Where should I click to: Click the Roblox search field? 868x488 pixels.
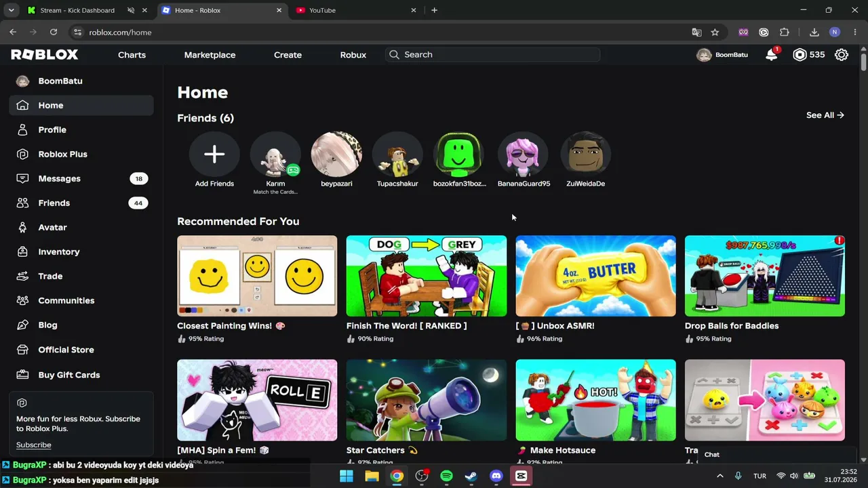point(492,55)
